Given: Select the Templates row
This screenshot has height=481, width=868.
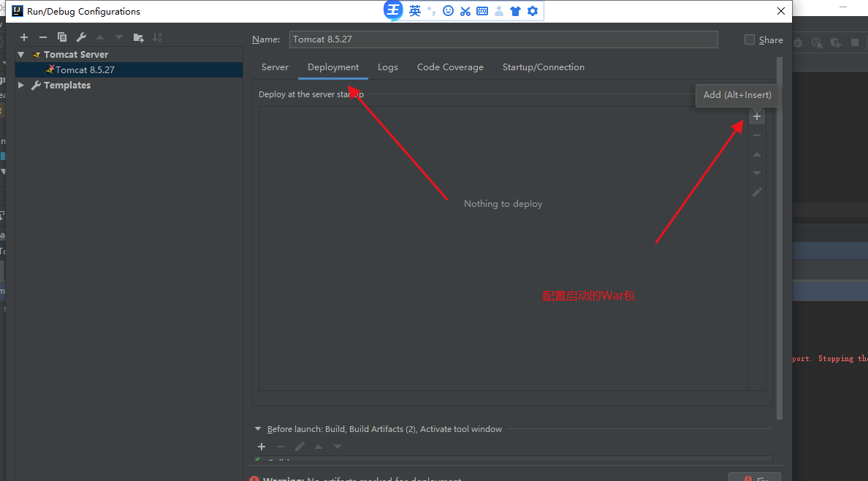Looking at the screenshot, I should click(129, 85).
